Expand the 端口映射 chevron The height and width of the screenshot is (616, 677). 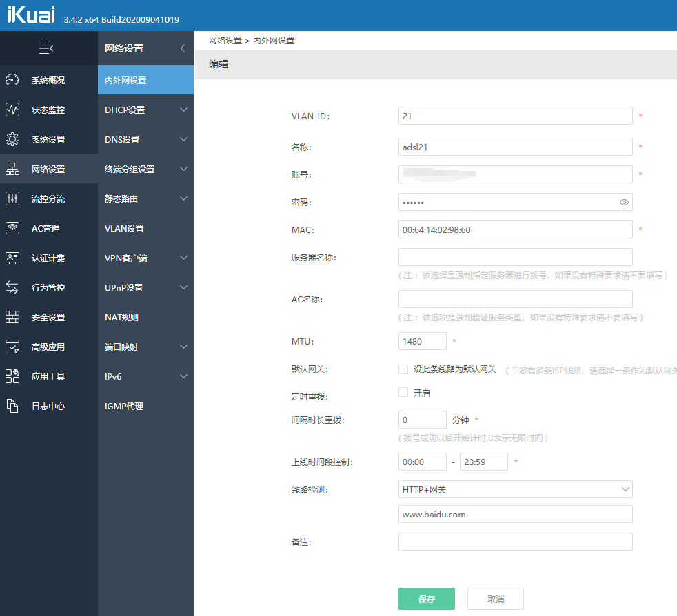(183, 347)
